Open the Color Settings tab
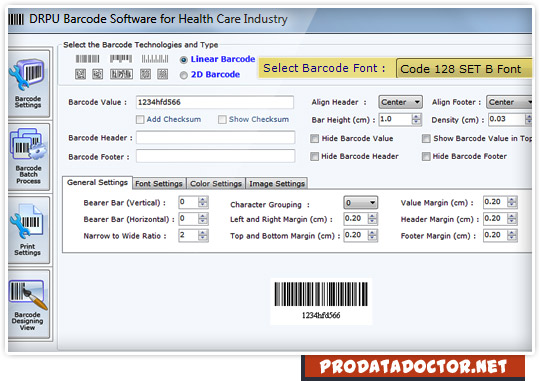Viewport: 540px width, 381px height. pos(216,184)
